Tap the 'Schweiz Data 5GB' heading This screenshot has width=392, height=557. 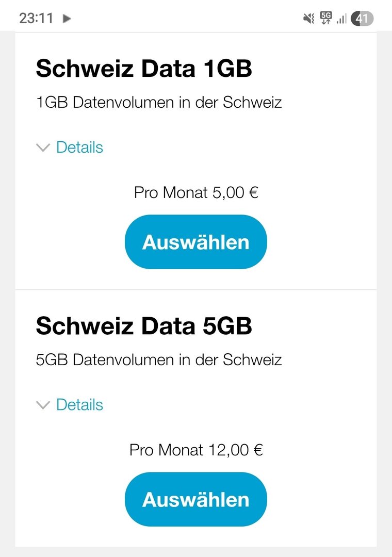tap(144, 326)
